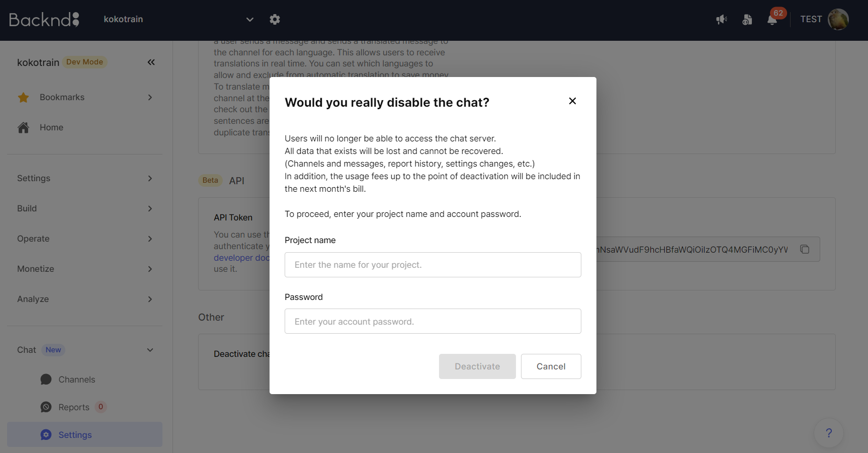Screen dimensions: 868x453
Task: Expand the Monetize menu section
Action: click(84, 269)
